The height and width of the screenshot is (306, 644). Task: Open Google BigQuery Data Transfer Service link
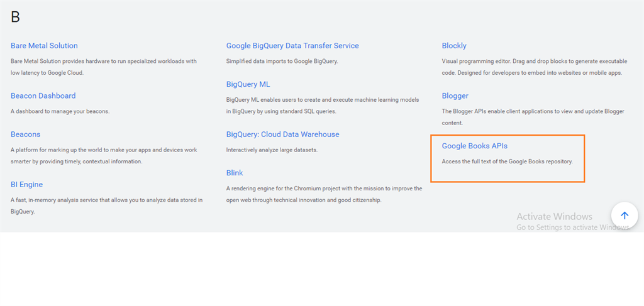point(292,46)
